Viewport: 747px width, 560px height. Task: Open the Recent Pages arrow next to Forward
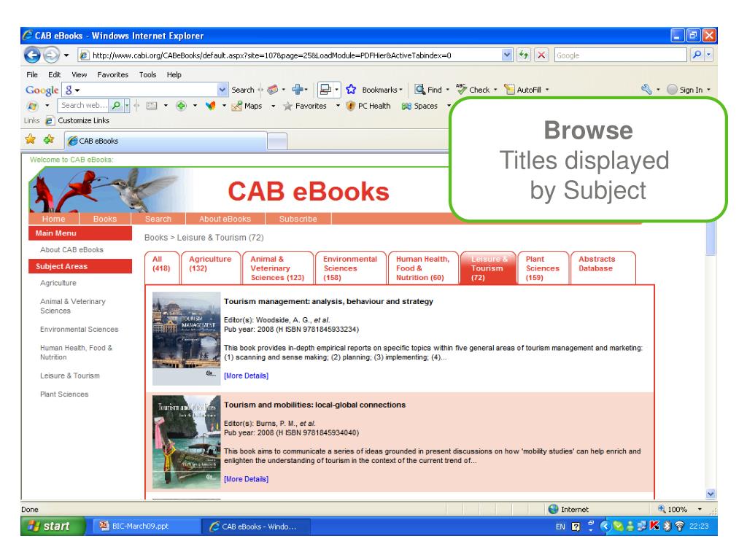click(66, 55)
